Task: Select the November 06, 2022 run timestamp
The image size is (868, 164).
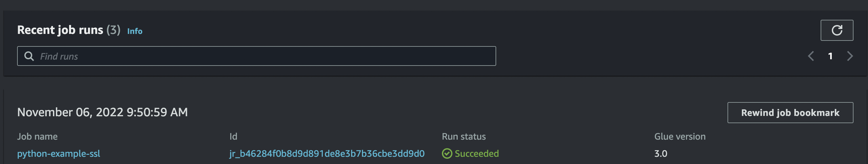Action: pos(102,112)
